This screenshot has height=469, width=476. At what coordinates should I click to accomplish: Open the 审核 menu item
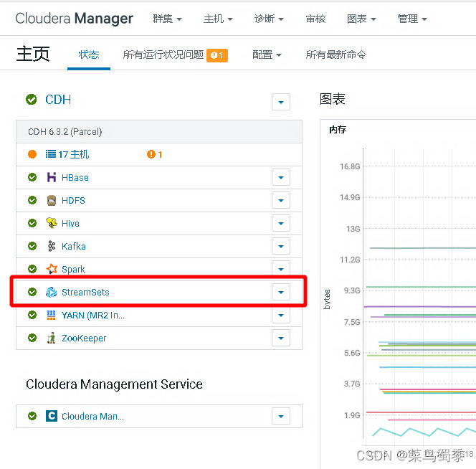point(315,19)
